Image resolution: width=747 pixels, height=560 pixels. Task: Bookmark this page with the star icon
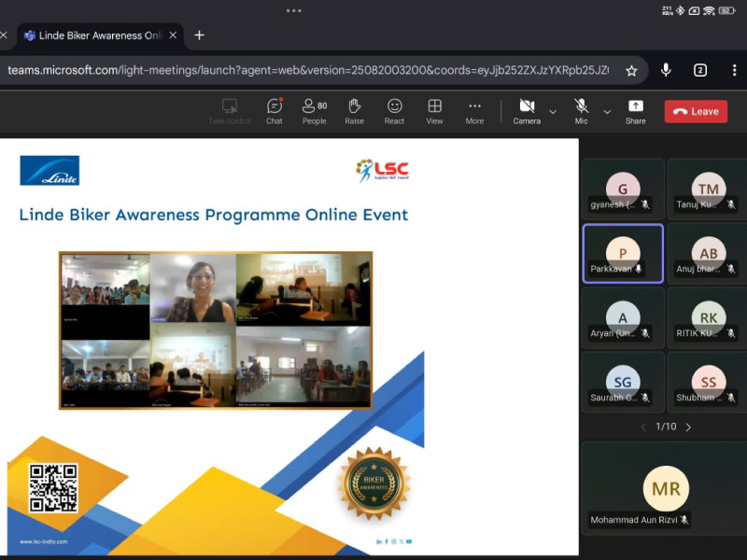pyautogui.click(x=631, y=71)
